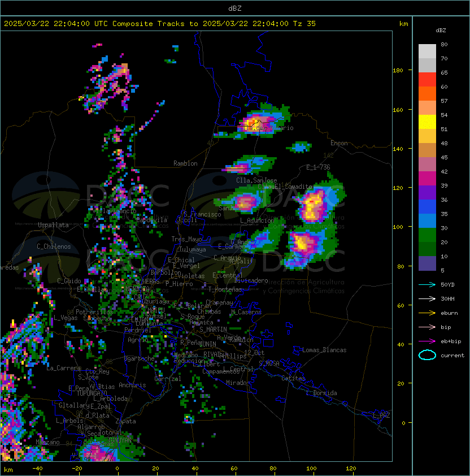This screenshot has height=476, width=470.
Task: Click the '180' tick on the right axis
Action: (398, 71)
